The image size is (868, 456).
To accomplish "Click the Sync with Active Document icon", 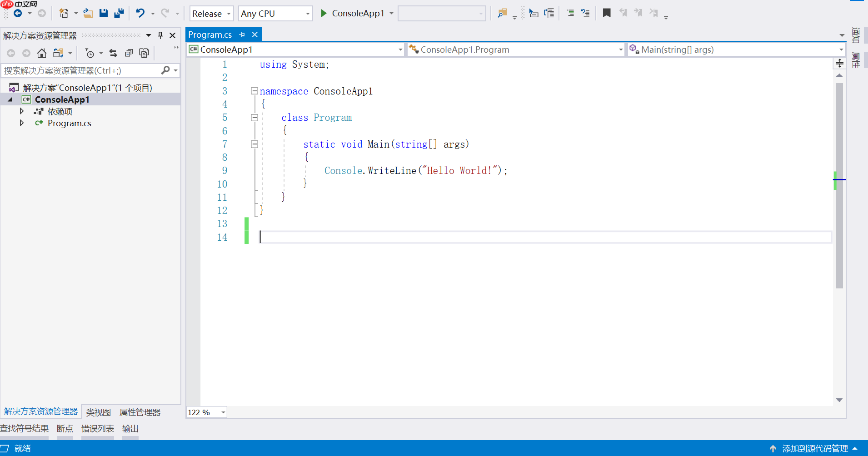I will coord(113,54).
